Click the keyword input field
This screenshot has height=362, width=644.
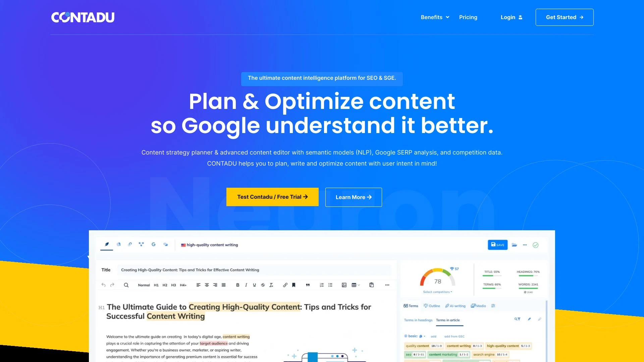click(212, 244)
